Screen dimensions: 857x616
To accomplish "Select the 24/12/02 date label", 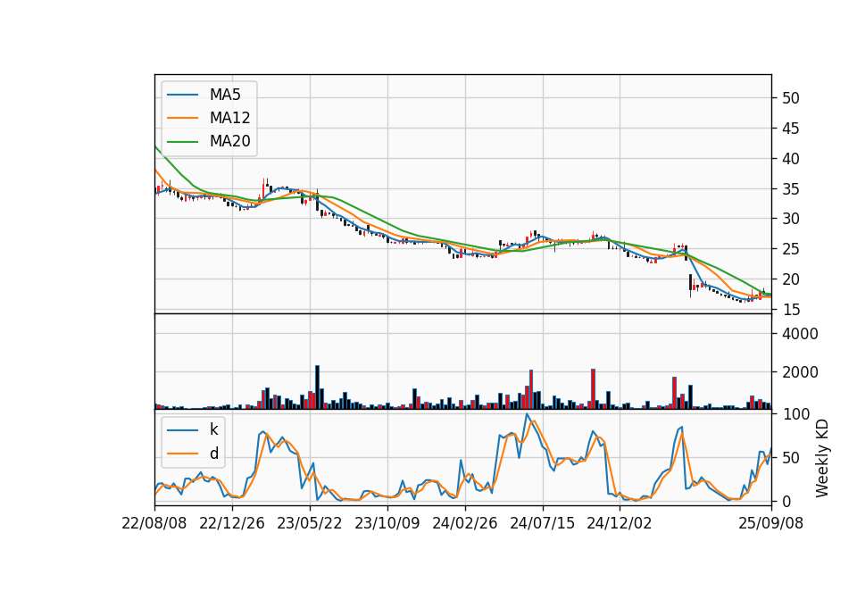I will tap(620, 523).
